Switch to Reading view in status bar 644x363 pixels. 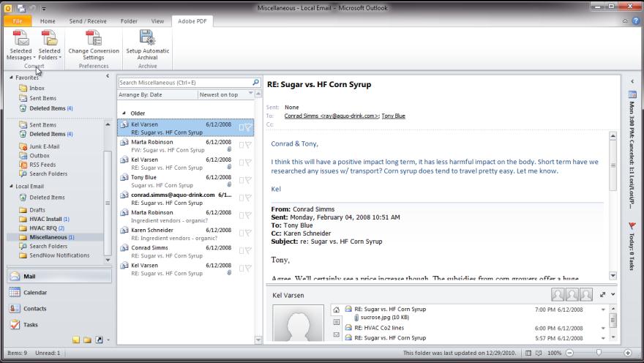(539, 353)
